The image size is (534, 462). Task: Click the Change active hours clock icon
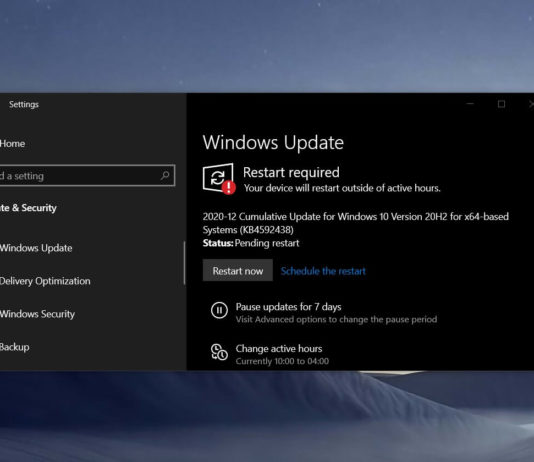[x=219, y=352]
